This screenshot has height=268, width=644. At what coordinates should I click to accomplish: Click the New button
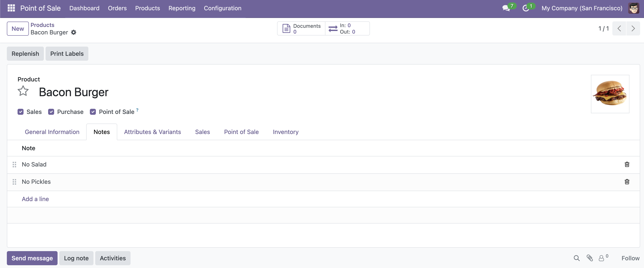pyautogui.click(x=18, y=28)
